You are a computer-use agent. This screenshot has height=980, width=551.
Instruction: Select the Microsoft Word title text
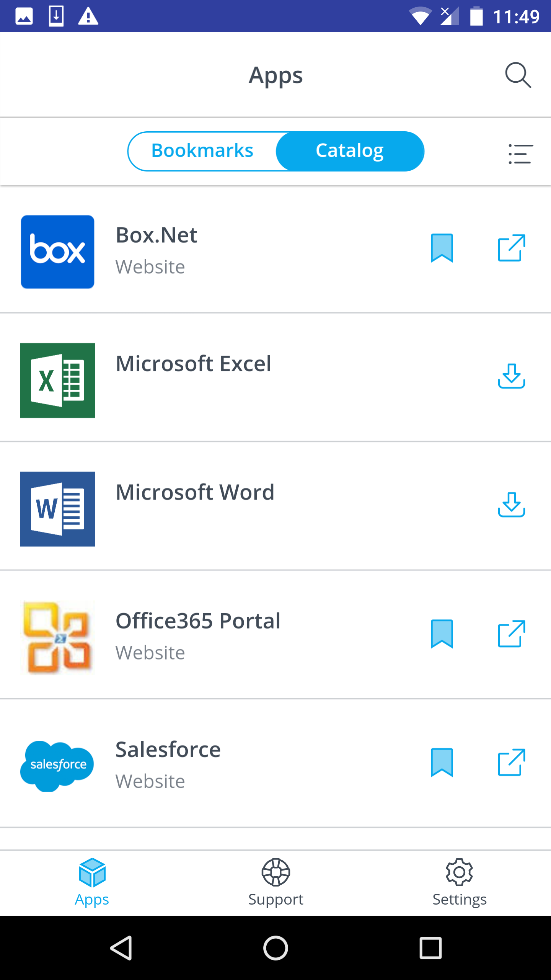pos(195,492)
